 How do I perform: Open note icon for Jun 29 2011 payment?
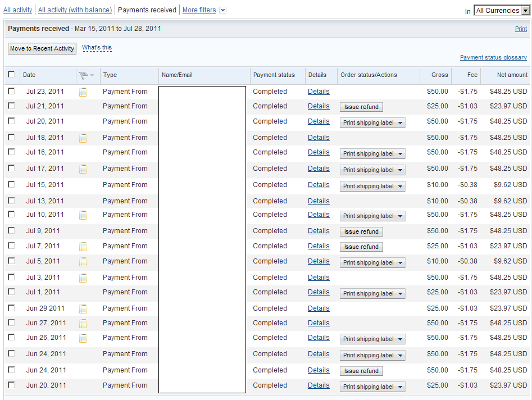click(x=83, y=309)
